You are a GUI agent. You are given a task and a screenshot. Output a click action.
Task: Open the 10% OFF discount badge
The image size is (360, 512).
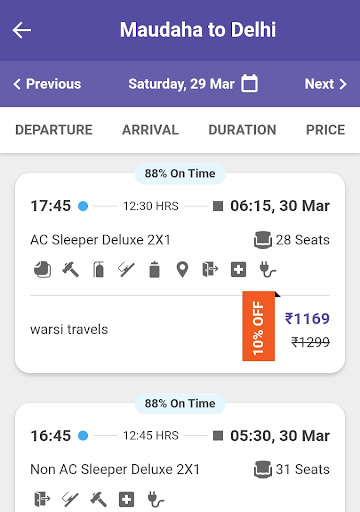[259, 326]
